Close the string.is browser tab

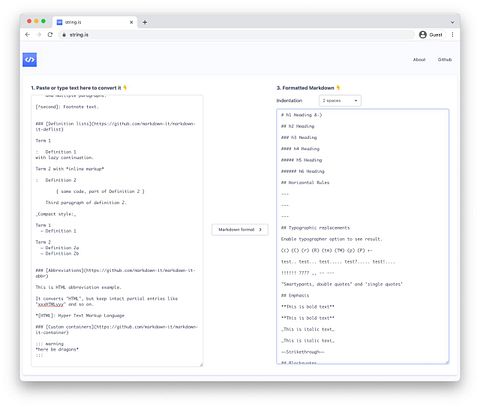tap(131, 22)
